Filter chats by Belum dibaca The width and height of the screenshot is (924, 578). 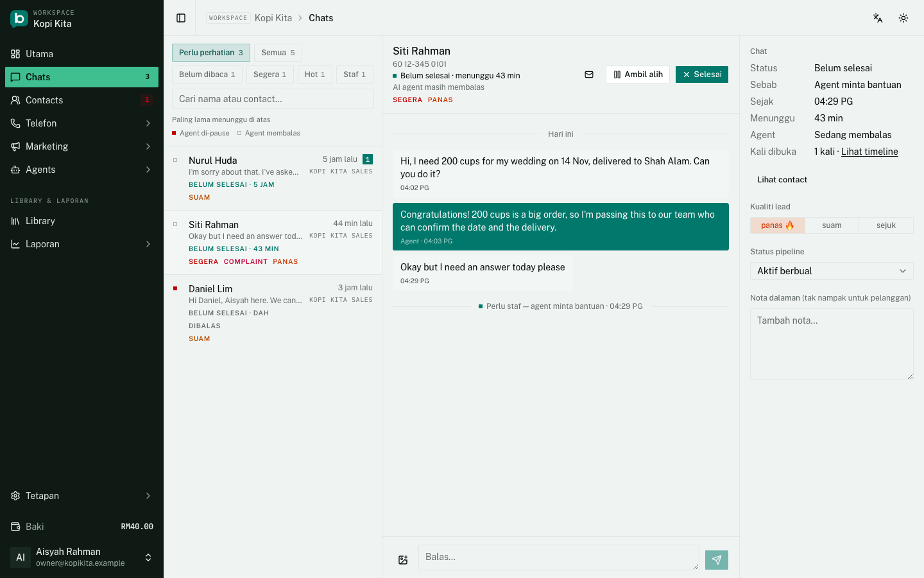click(207, 74)
